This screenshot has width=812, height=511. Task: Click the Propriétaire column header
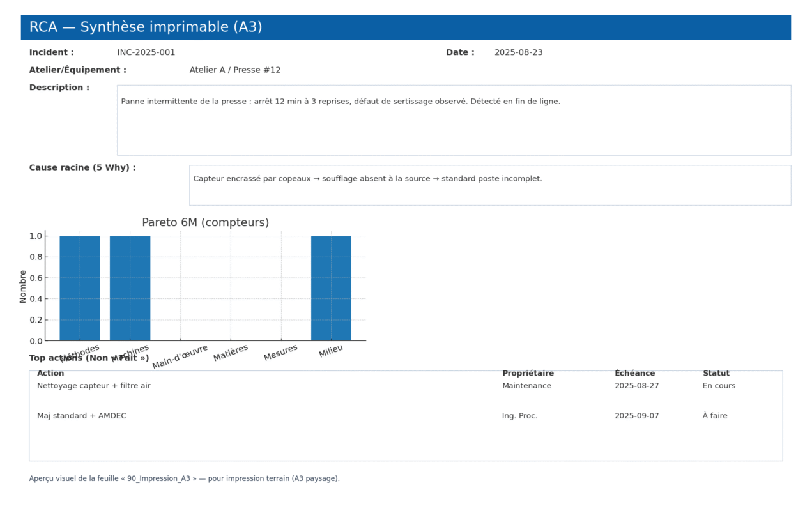(528, 373)
